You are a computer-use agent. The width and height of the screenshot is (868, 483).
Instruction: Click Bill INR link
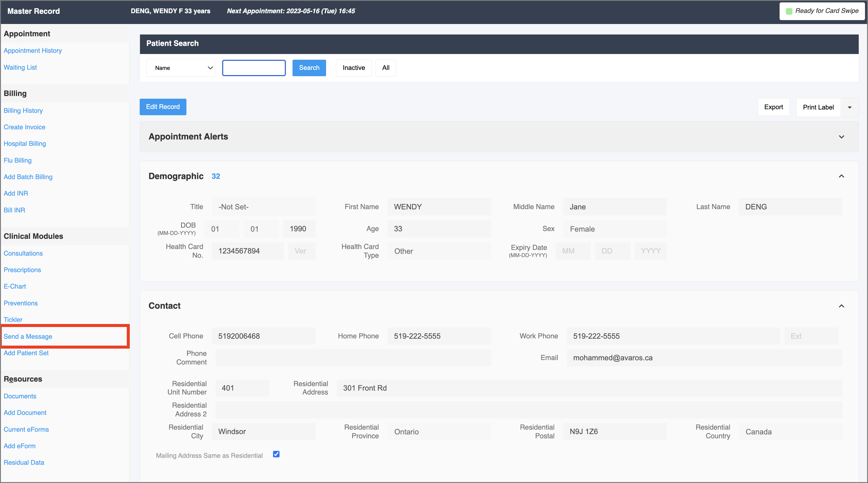tap(14, 210)
